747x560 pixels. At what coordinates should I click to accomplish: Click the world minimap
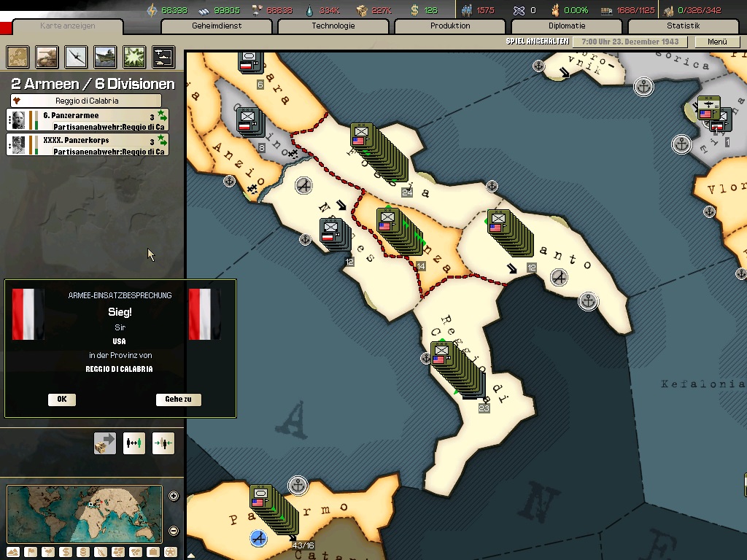click(x=85, y=514)
